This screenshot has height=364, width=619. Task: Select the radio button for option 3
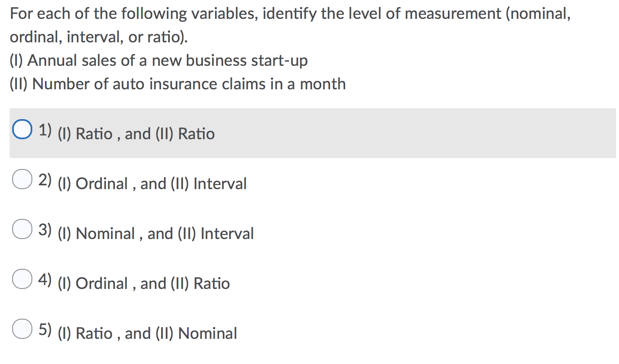click(x=22, y=229)
